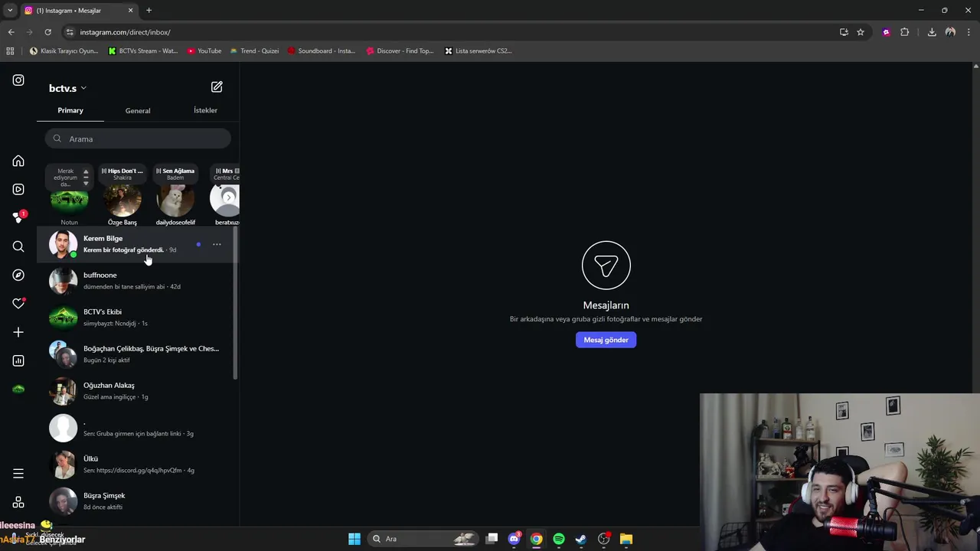Image resolution: width=980 pixels, height=551 pixels.
Task: Open the YouTube bookmark
Action: [204, 51]
